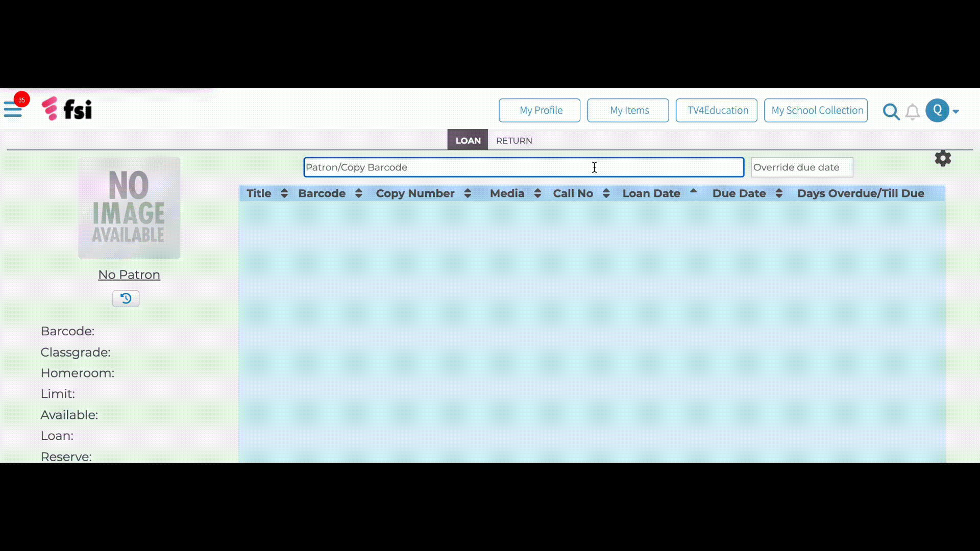The image size is (980, 551).
Task: Toggle sorting on the Barcode column
Action: 358,193
